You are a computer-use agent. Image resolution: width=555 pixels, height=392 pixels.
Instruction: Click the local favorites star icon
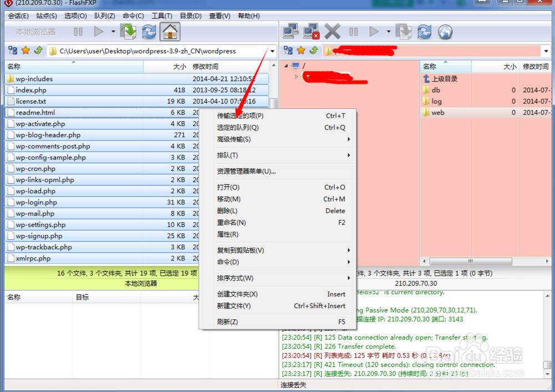[26, 51]
